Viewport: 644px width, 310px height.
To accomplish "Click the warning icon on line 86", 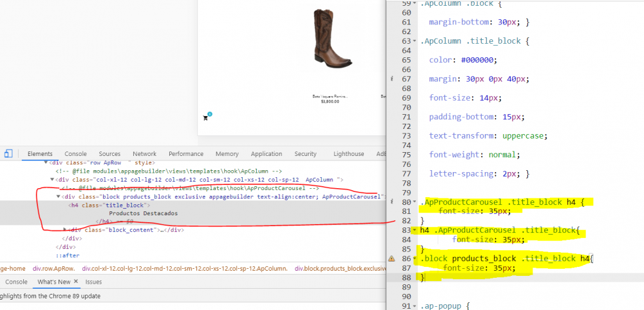I will coord(391,258).
